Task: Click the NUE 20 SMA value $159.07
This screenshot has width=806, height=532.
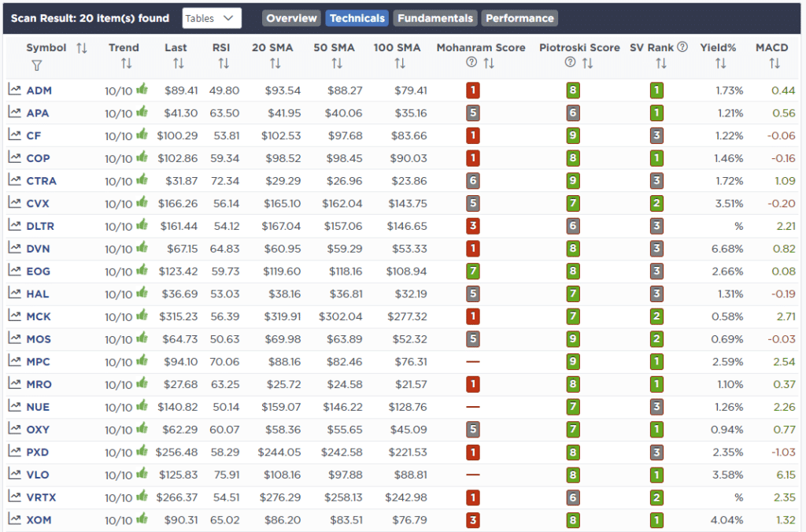Action: tap(281, 407)
